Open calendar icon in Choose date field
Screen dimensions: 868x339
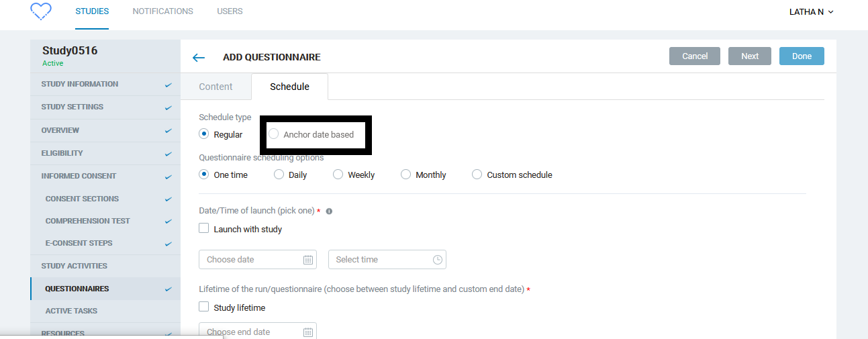pyautogui.click(x=307, y=260)
